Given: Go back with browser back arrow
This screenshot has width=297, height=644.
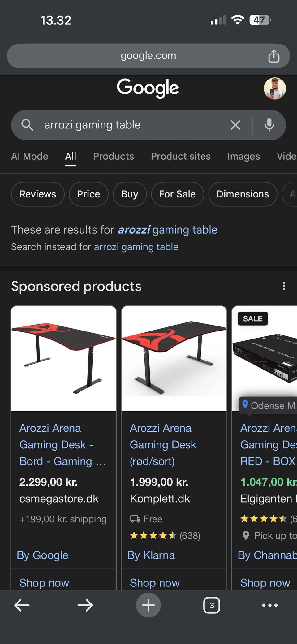Looking at the screenshot, I should point(22,605).
